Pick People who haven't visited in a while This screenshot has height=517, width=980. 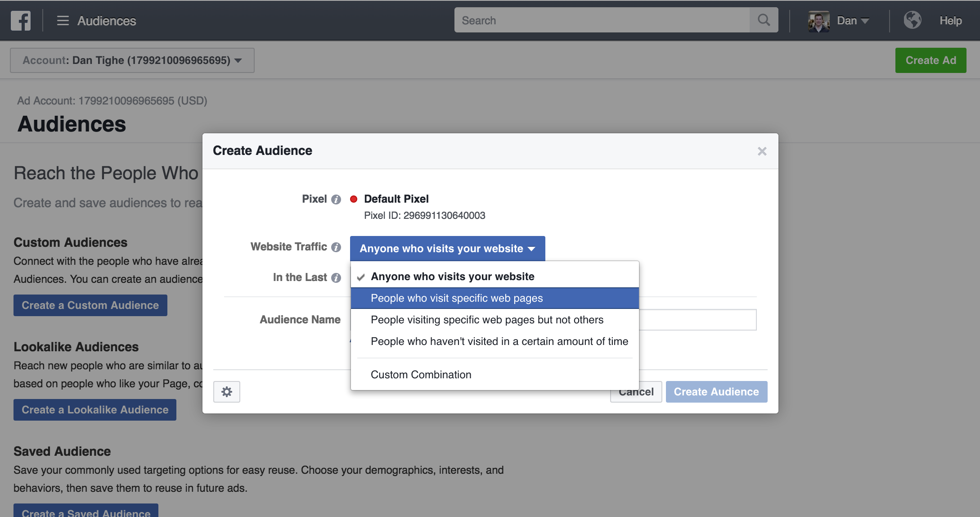pyautogui.click(x=495, y=341)
